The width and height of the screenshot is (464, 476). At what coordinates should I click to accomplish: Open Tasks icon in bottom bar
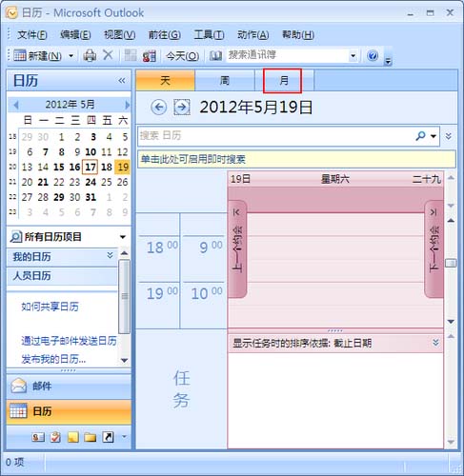coord(55,437)
